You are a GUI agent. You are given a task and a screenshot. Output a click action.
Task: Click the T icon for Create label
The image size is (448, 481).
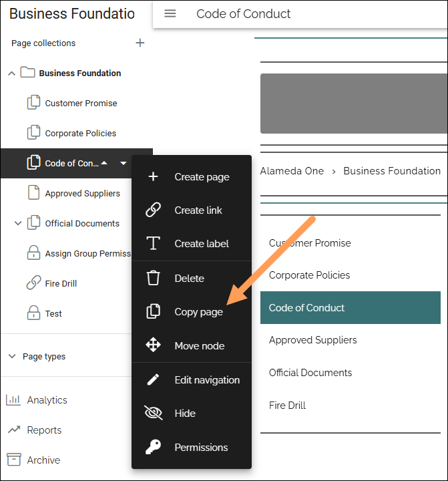click(153, 243)
